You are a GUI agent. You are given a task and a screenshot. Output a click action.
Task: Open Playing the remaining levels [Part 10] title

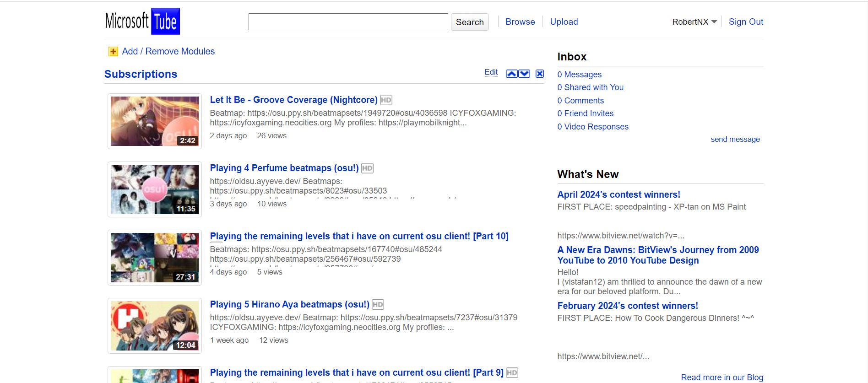(359, 236)
